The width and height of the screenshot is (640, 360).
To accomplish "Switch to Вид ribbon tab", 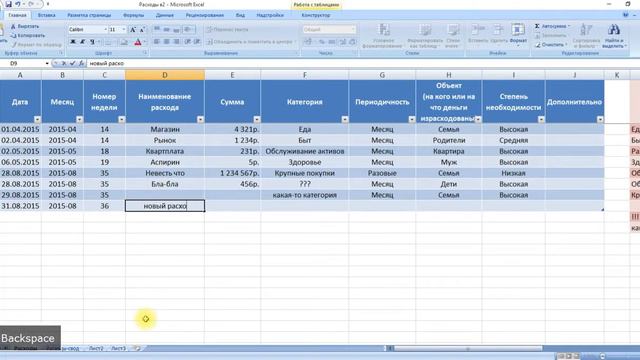I will tap(240, 15).
